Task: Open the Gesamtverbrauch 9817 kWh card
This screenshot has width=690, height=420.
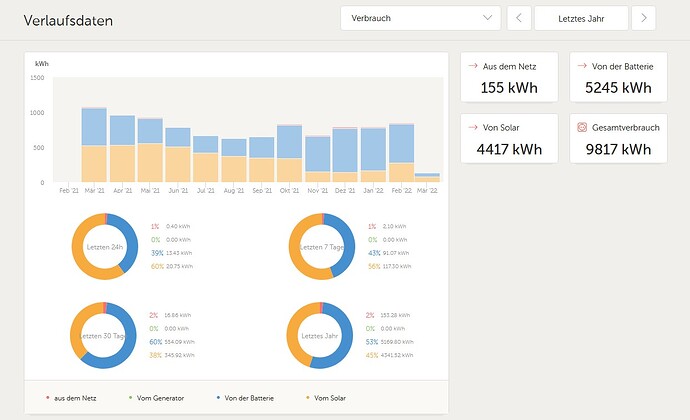Action: pyautogui.click(x=618, y=139)
